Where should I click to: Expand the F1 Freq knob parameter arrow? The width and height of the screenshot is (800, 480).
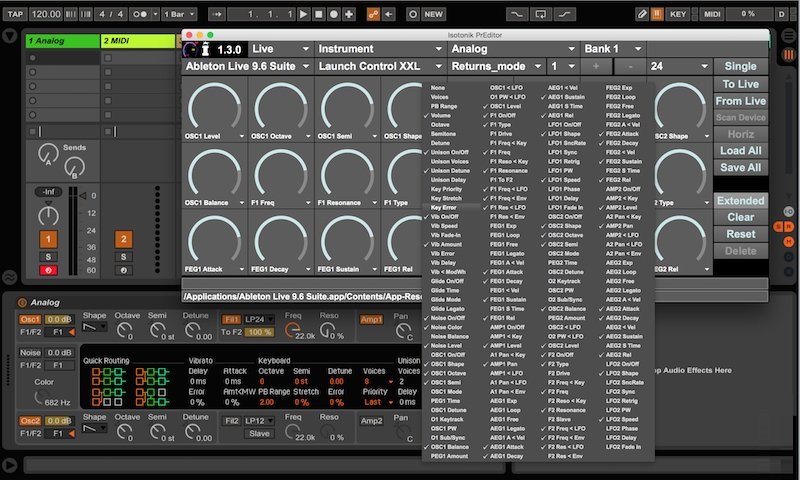coord(308,203)
